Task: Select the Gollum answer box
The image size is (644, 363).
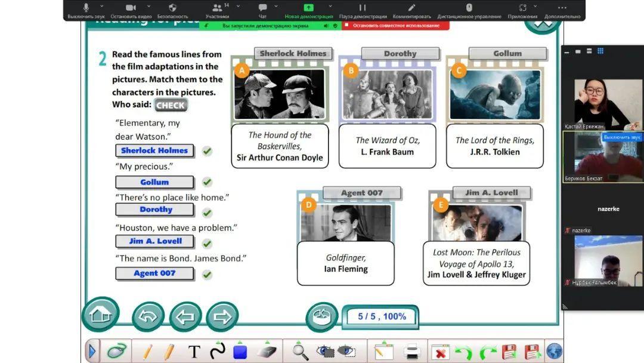Action: [154, 182]
